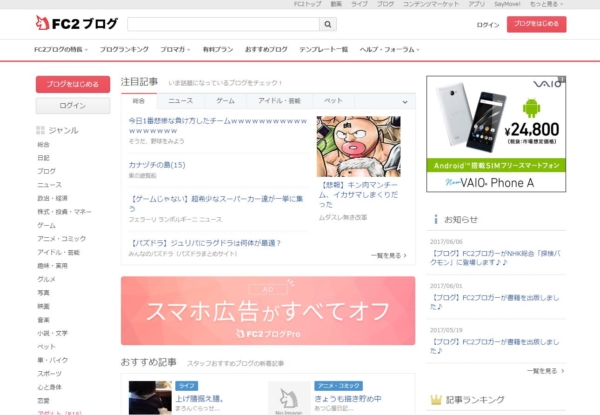This screenshot has height=415, width=600.
Task: Open the ヘルプ・フォーラム dropdown
Action: [390, 49]
